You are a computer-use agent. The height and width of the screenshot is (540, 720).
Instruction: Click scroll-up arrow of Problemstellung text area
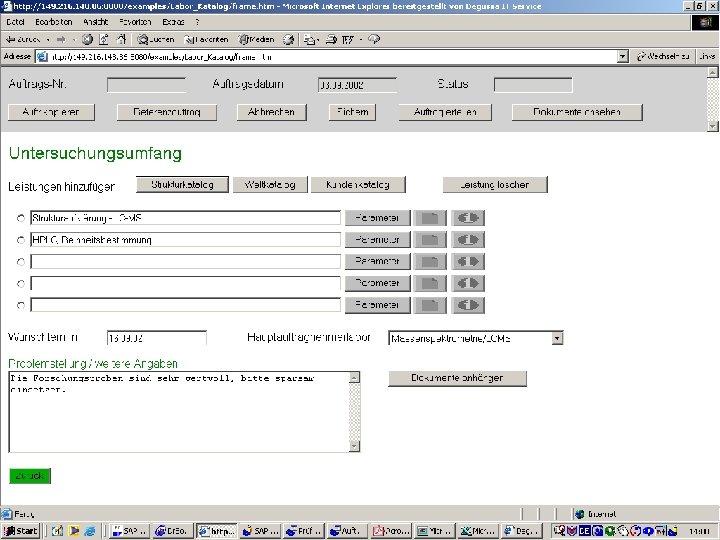pos(354,377)
